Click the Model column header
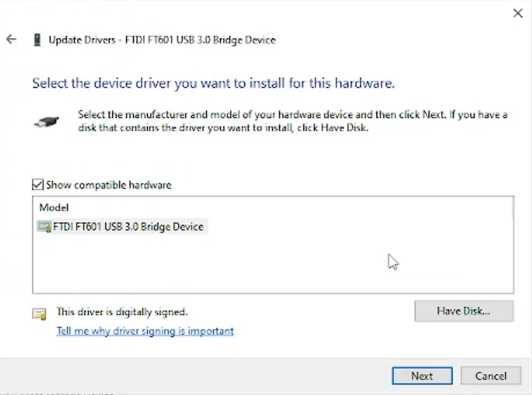Viewport: 532px width, 395px height. point(54,208)
